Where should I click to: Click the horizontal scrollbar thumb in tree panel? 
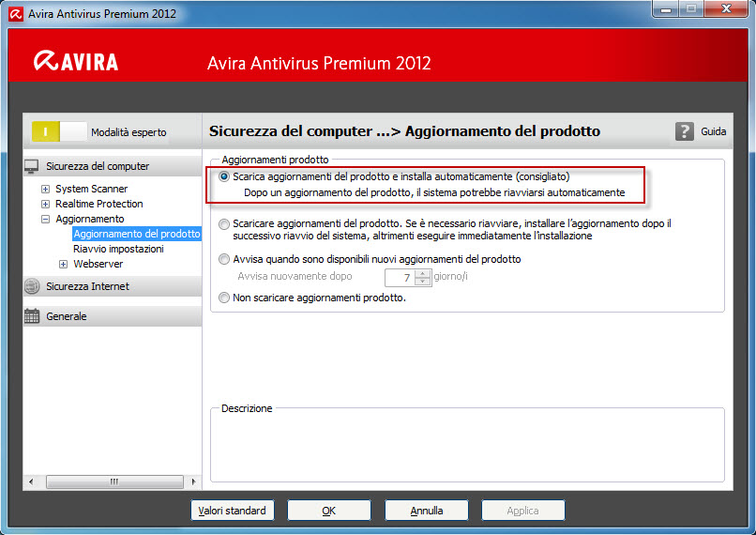click(x=114, y=481)
